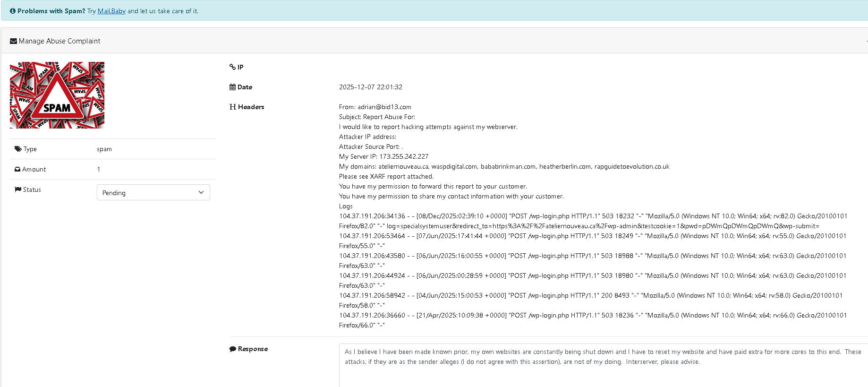Click the info icon in the spam banner
The image size is (868, 387).
pos(13,11)
